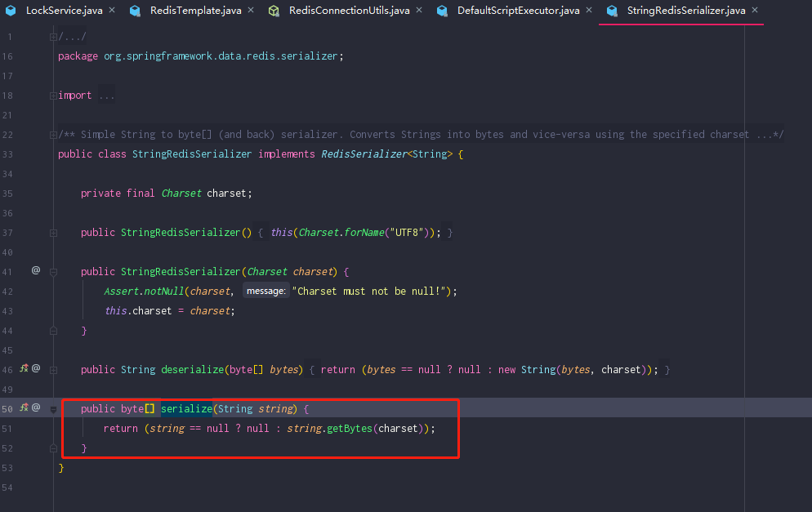This screenshot has height=512, width=812.
Task: Click the implementing-method gutter icon on line 46
Action: [23, 369]
